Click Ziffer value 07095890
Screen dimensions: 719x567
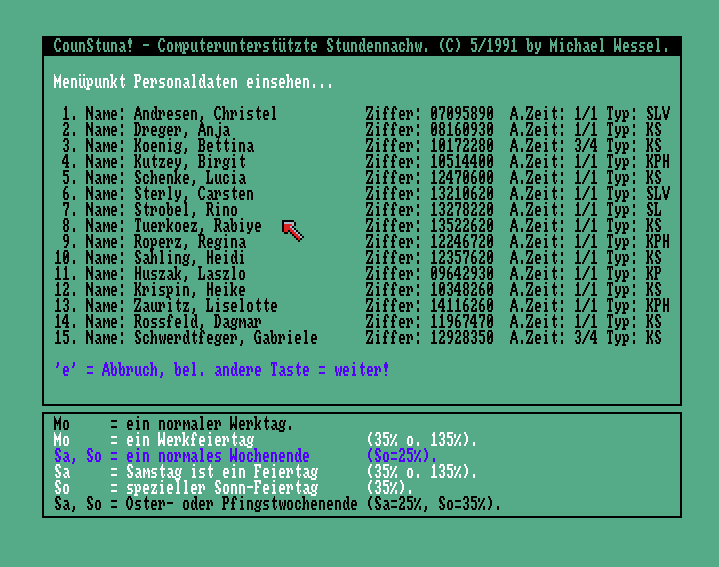462,114
